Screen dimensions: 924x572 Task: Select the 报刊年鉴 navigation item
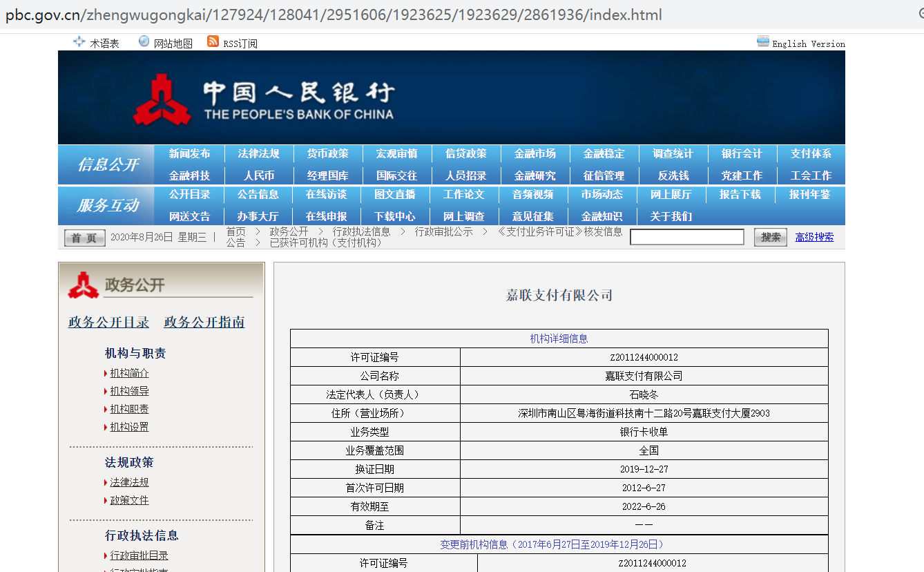click(x=809, y=194)
